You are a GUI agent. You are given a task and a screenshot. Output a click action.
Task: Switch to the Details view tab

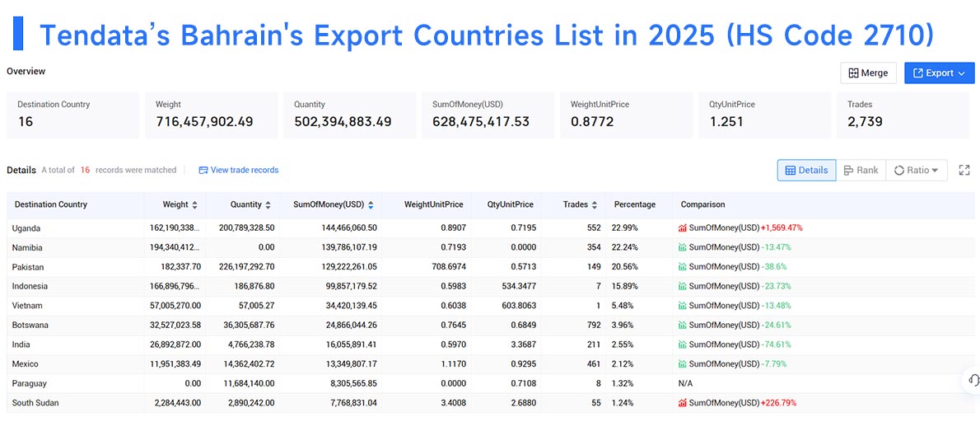pyautogui.click(x=806, y=170)
